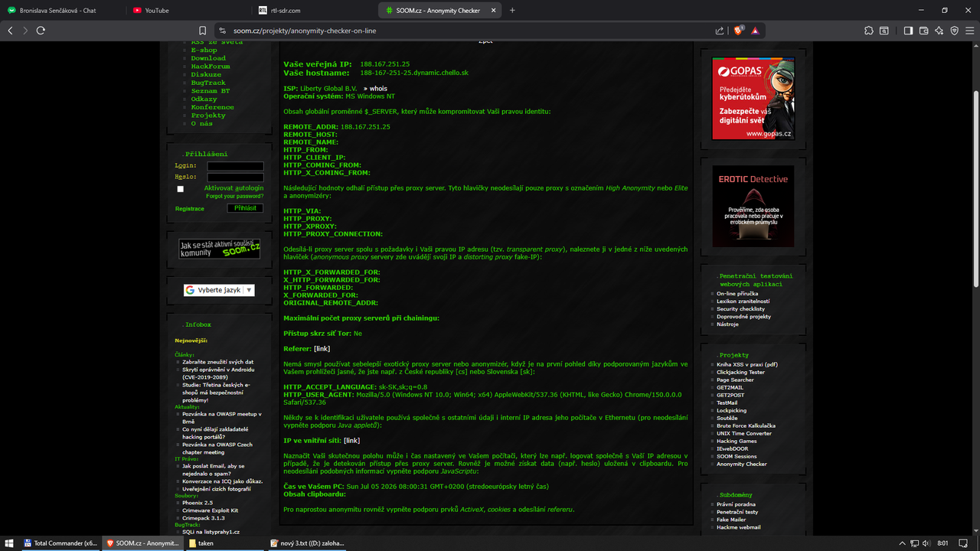Tick the Aktivovat autologin checkbox
This screenshot has height=551, width=980.
tap(181, 189)
